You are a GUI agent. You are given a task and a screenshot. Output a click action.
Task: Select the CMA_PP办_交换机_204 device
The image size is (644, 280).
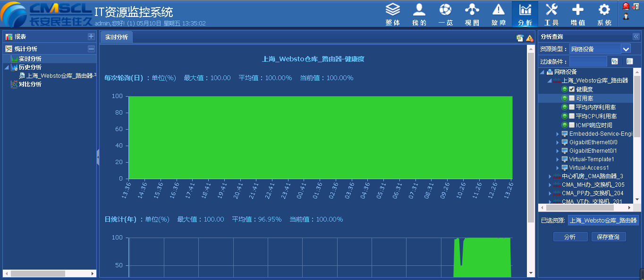pos(593,193)
